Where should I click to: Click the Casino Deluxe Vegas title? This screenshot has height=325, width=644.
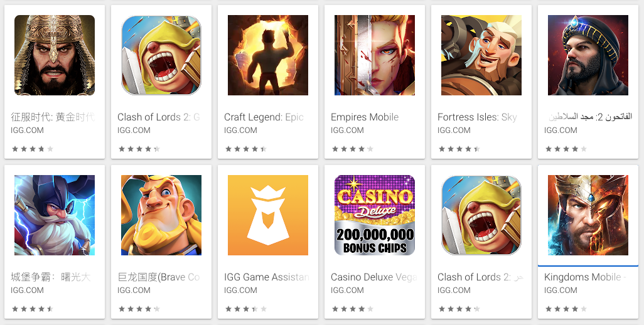tap(373, 277)
